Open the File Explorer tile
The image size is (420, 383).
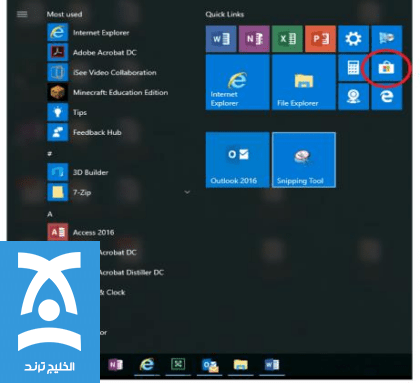pos(304,82)
